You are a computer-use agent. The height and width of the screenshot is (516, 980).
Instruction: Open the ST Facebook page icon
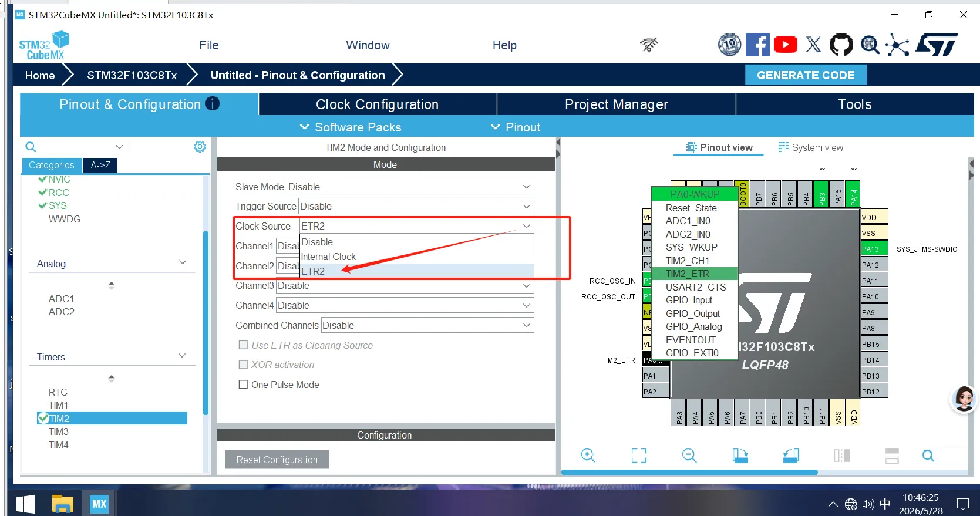[x=757, y=45]
